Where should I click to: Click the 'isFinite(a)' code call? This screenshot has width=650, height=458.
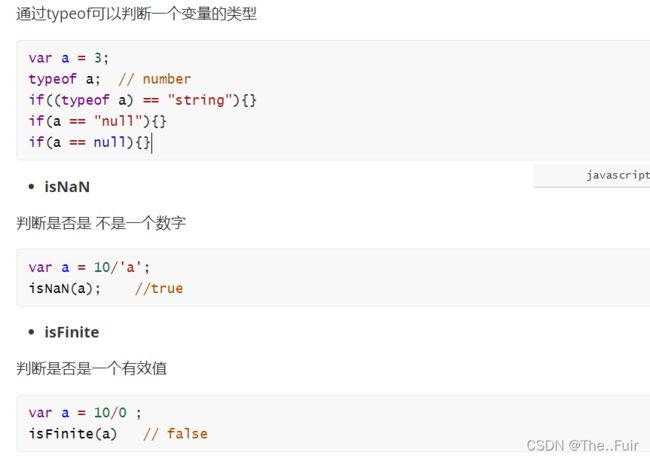click(73, 434)
